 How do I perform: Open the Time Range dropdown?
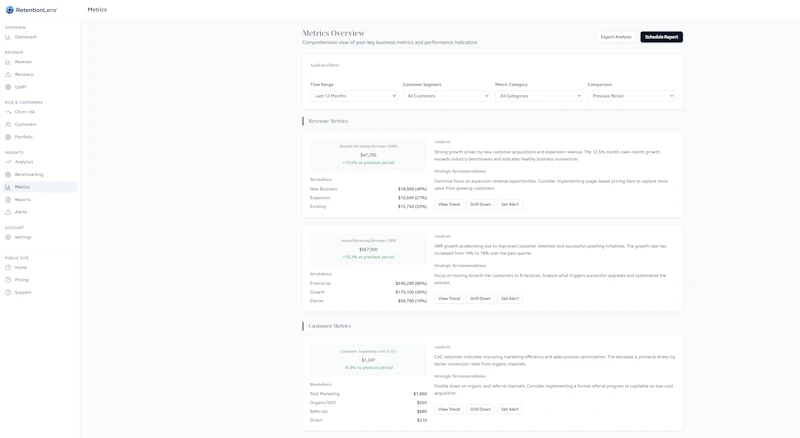354,96
